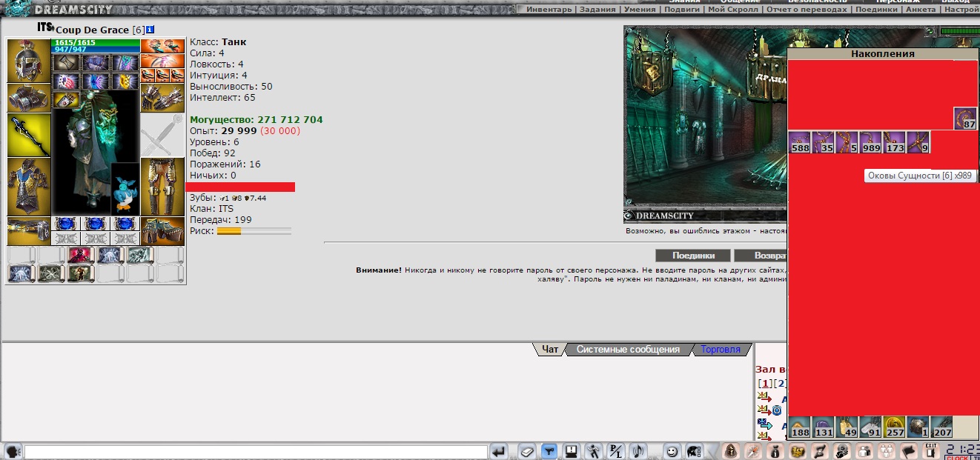Click the Могущество: 271 712 704 text
This screenshot has width=980, height=460.
pyautogui.click(x=256, y=119)
